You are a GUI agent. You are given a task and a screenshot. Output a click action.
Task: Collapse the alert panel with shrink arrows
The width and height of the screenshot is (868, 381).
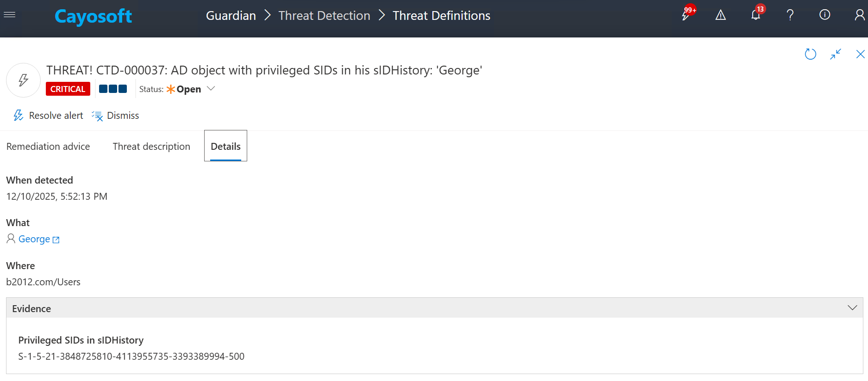(836, 54)
